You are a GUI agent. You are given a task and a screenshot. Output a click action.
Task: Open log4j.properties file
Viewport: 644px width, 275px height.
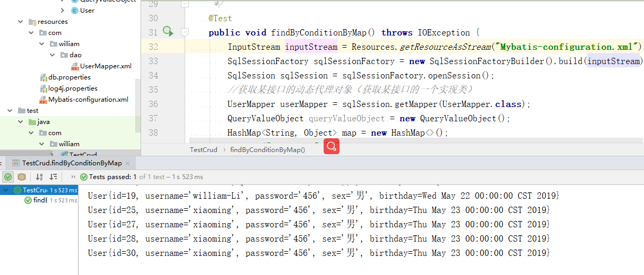(73, 88)
